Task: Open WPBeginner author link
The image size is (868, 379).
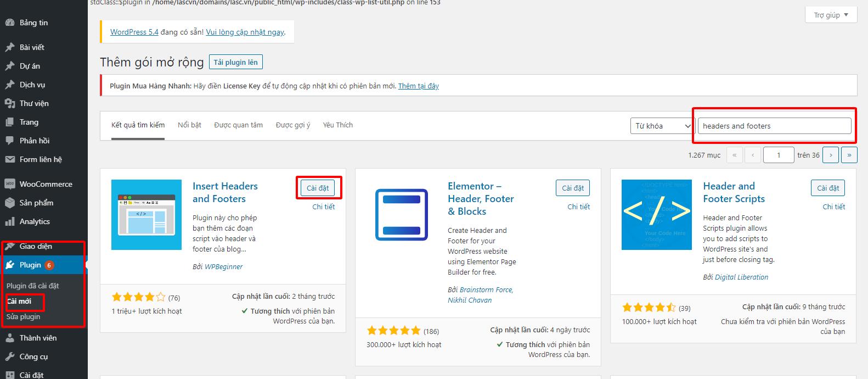Action: pos(223,266)
